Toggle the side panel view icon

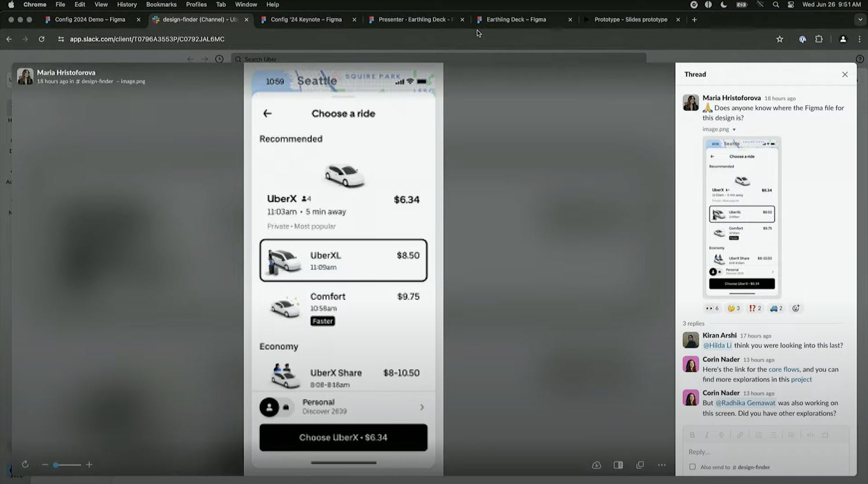618,465
